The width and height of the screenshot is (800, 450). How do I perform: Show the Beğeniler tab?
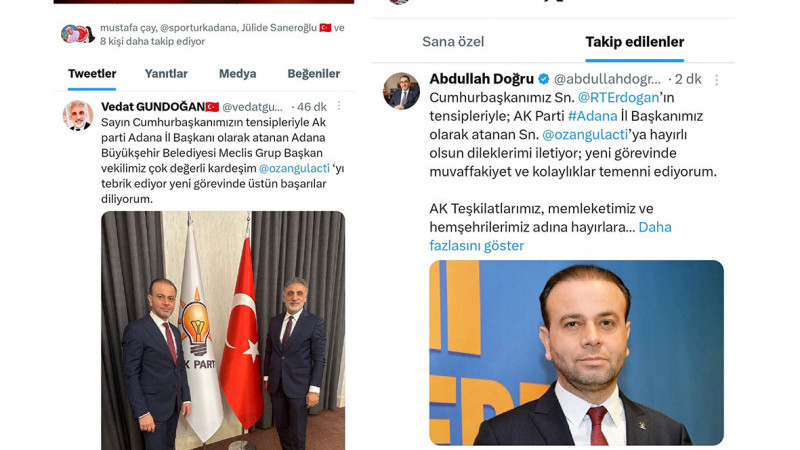(x=313, y=73)
